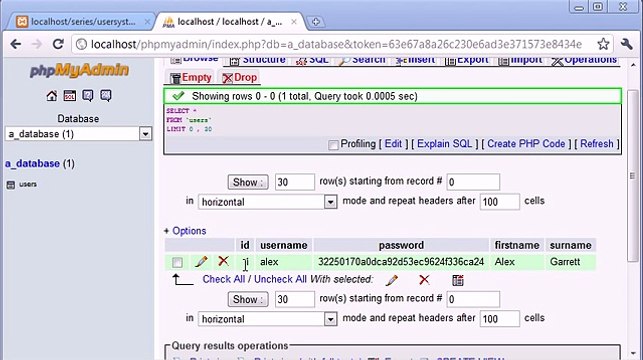
Task: Close the localhost/series tab
Action: pyautogui.click(x=147, y=22)
